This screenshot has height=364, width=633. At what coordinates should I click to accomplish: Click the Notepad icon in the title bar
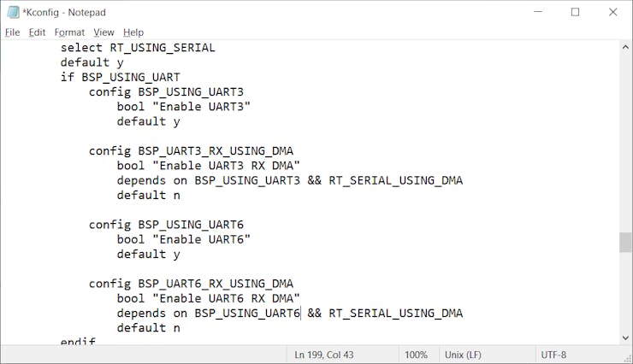tap(13, 12)
